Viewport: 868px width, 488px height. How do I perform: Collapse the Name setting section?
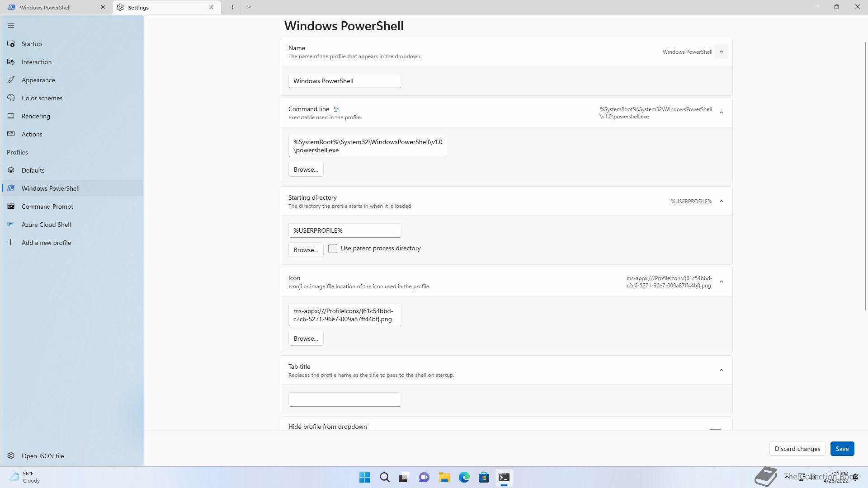(x=721, y=52)
